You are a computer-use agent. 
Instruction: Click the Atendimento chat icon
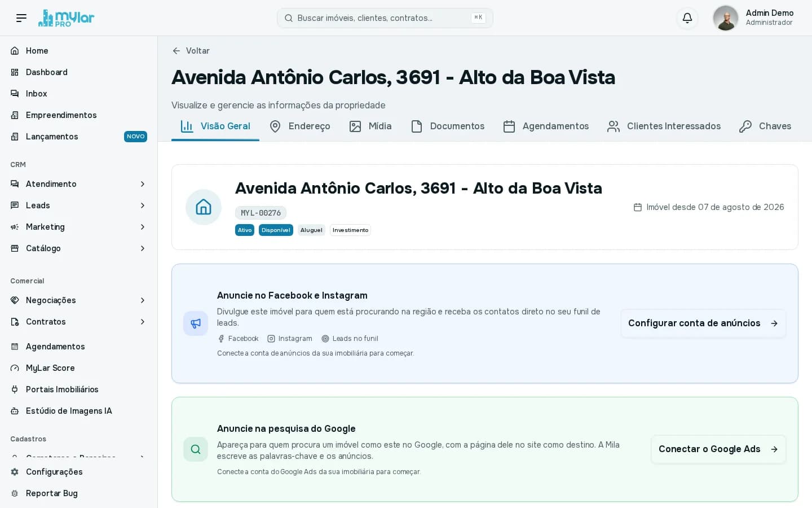[x=15, y=184]
